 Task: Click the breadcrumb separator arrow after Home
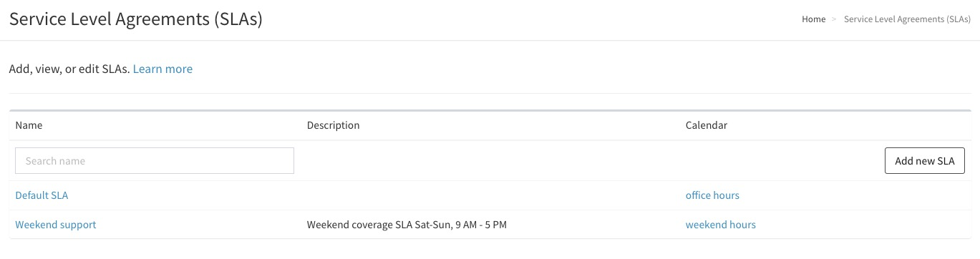(x=834, y=19)
